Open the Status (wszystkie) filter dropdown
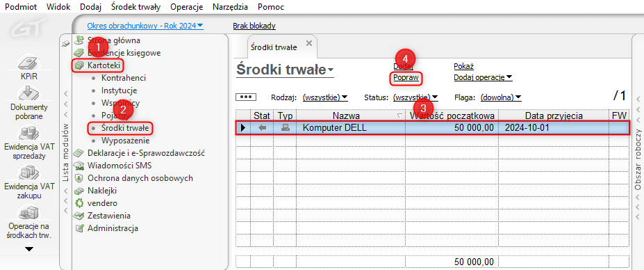Image resolution: width=644 pixels, height=270 pixels. point(415,97)
